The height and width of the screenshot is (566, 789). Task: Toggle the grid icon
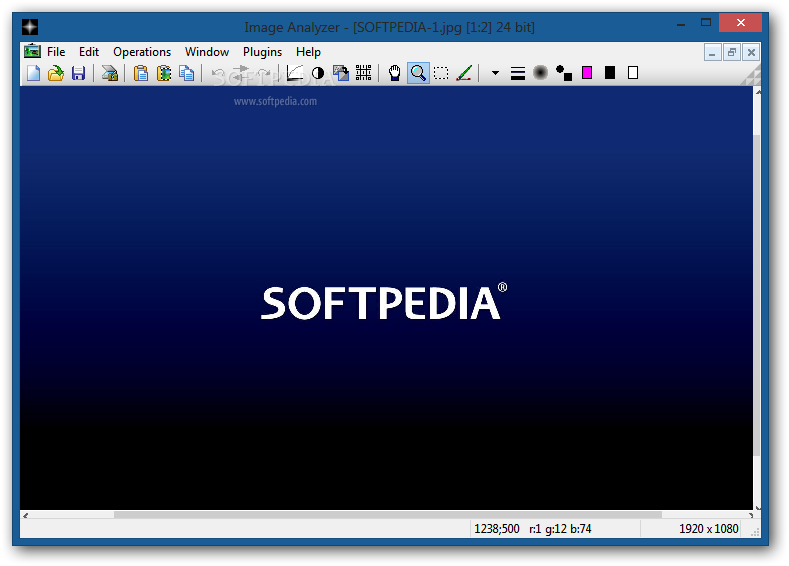pos(363,73)
